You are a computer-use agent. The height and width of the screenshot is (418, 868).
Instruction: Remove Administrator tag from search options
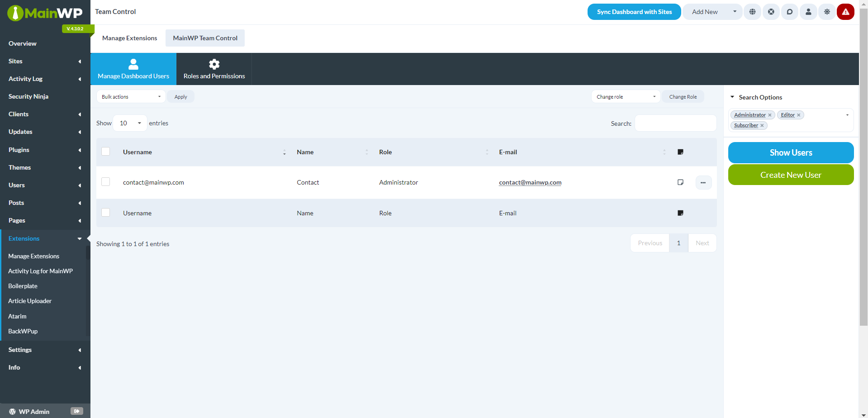coord(769,115)
